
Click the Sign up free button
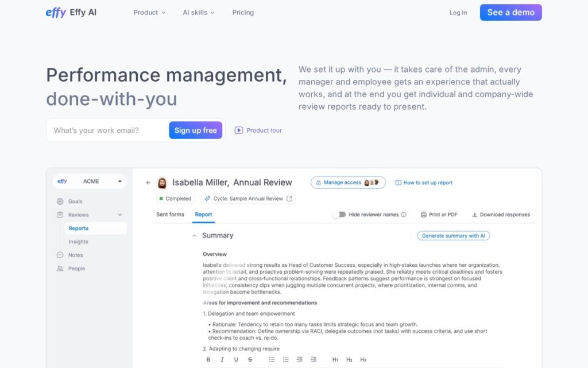point(195,131)
